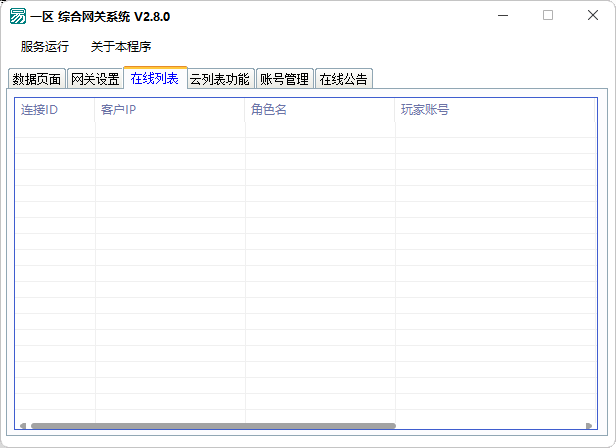Open the 关于本程序 menu

tap(121, 47)
